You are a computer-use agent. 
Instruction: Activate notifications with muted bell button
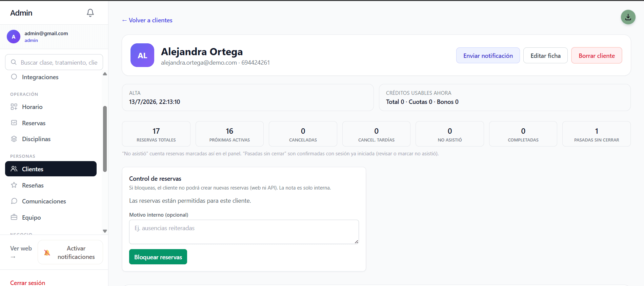tap(70, 252)
